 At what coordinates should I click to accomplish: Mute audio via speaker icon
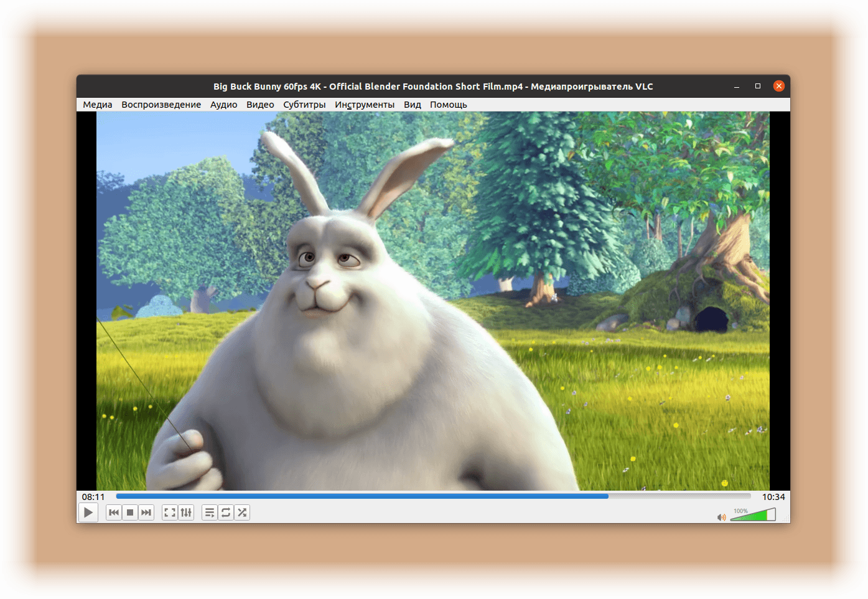(722, 517)
